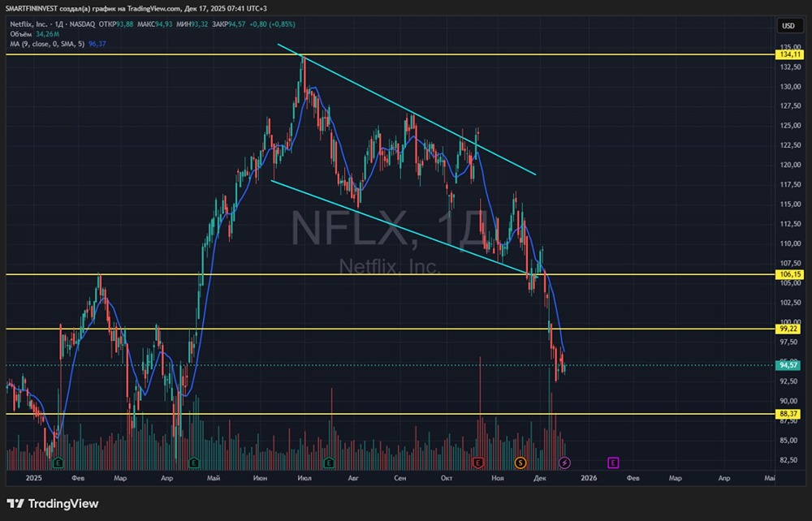Click the volume value 34,26M
Viewport: 812px width, 521px height.
click(x=48, y=34)
